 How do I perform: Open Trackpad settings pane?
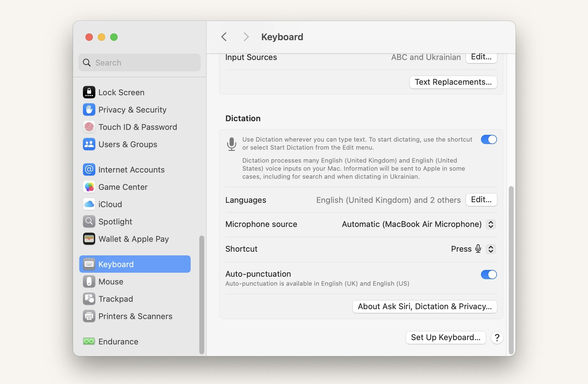pos(135,299)
